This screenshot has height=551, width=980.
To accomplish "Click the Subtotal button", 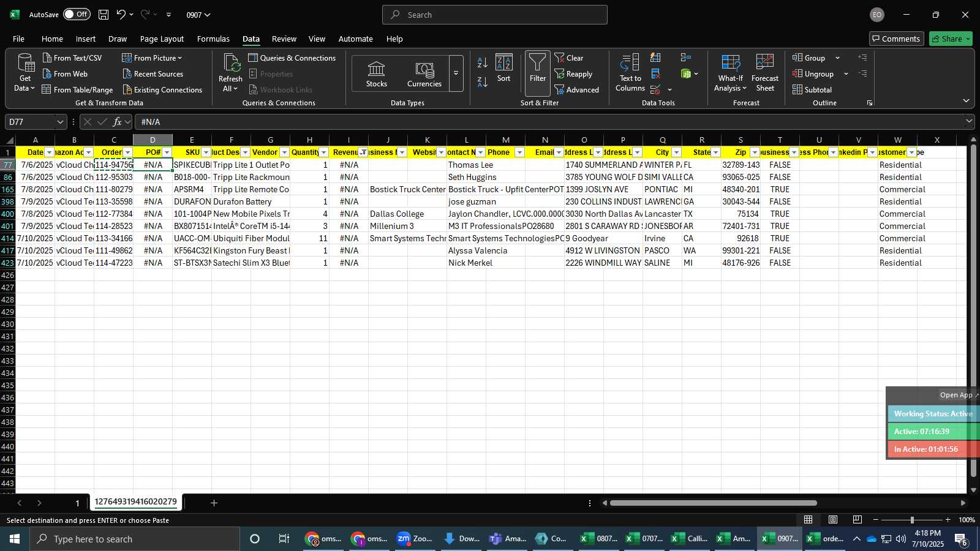I will (x=812, y=89).
